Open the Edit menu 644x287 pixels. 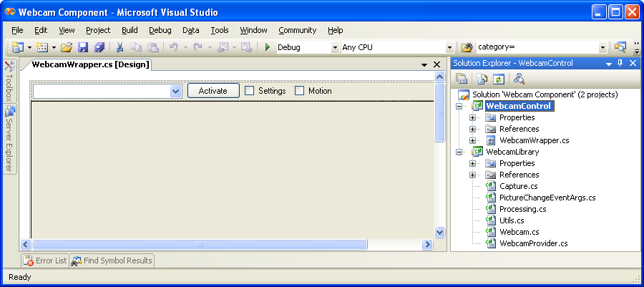point(41,30)
